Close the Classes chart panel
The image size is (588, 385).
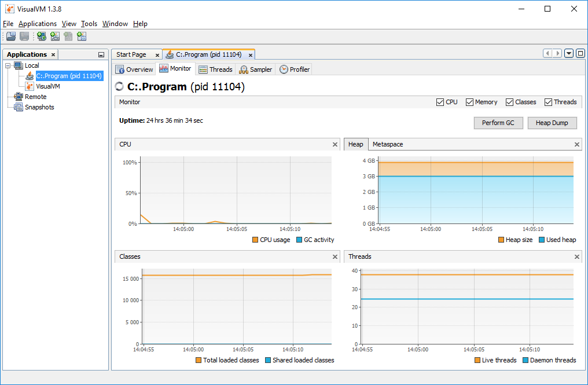coord(335,256)
